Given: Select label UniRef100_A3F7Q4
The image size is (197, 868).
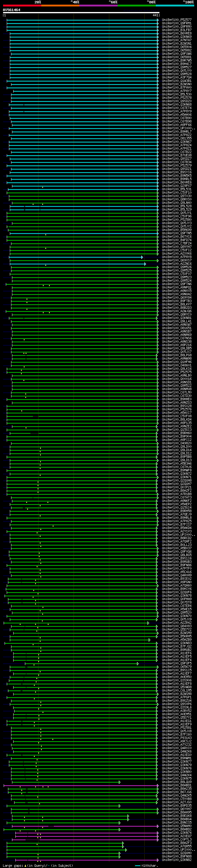Looking at the screenshot, I should pyautogui.click(x=177, y=78).
